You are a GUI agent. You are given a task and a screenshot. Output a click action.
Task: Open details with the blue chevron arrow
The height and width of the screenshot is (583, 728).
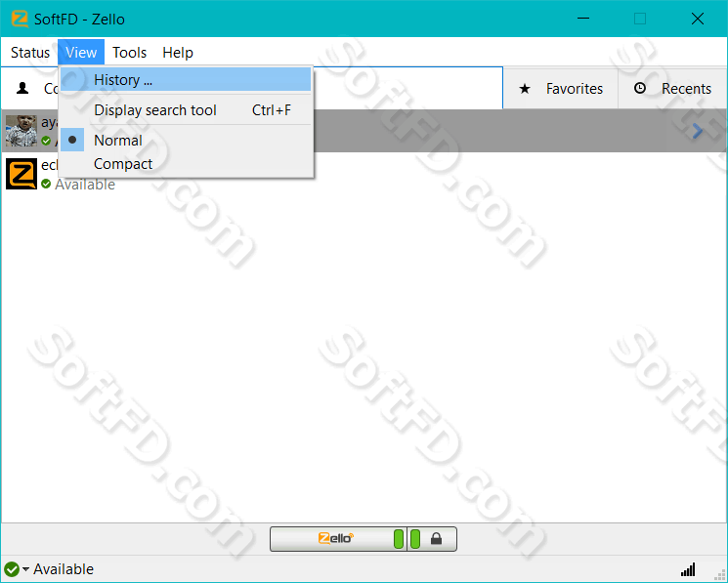tap(697, 131)
